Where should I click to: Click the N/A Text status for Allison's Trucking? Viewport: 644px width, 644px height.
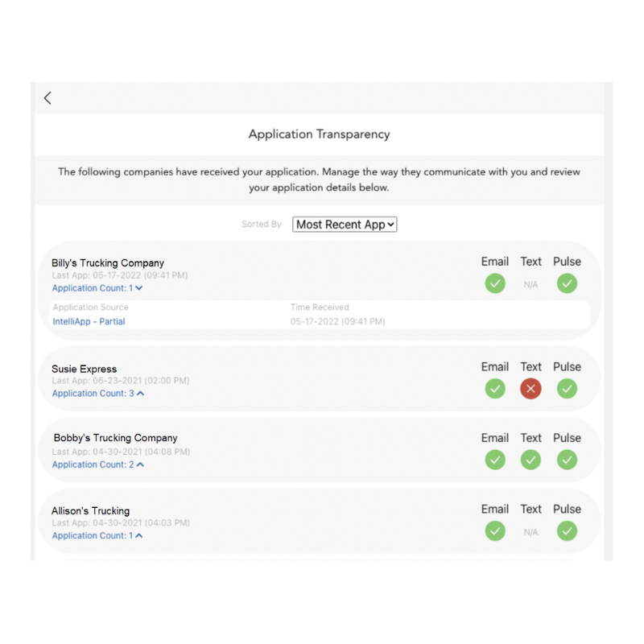point(530,531)
